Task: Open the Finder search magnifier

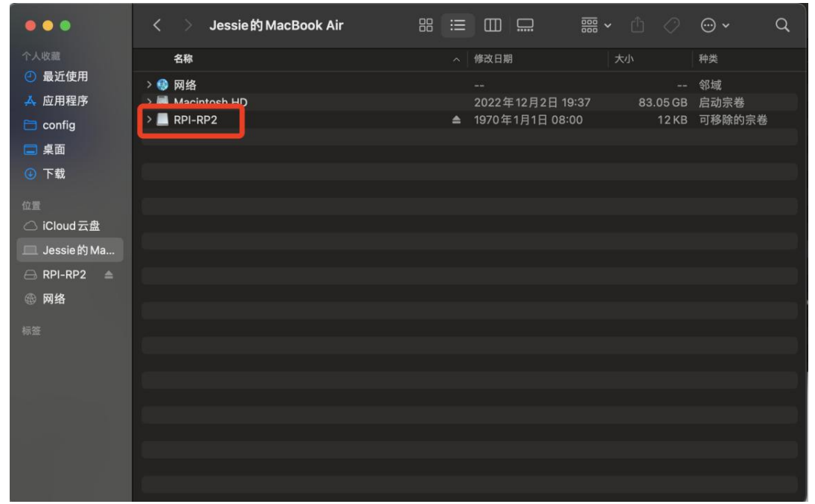Action: tap(782, 26)
